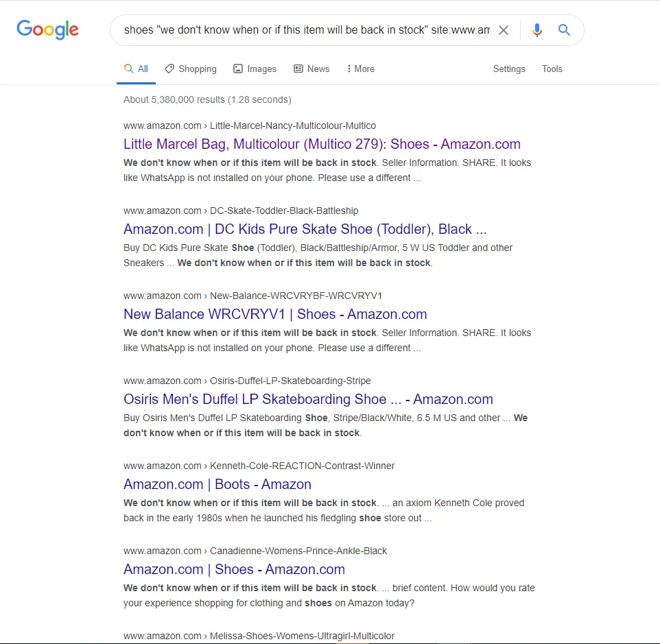
Task: Click the blue magnifying glass search button
Action: point(564,30)
